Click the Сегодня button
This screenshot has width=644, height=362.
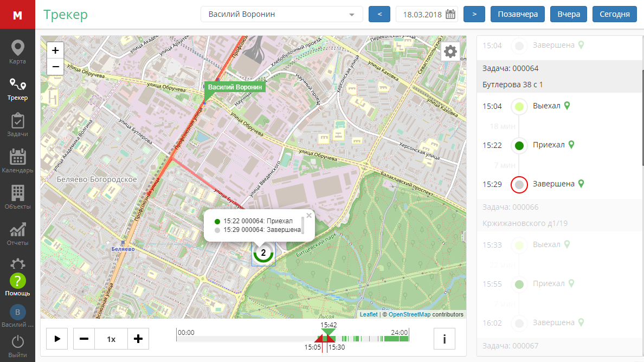pos(614,15)
